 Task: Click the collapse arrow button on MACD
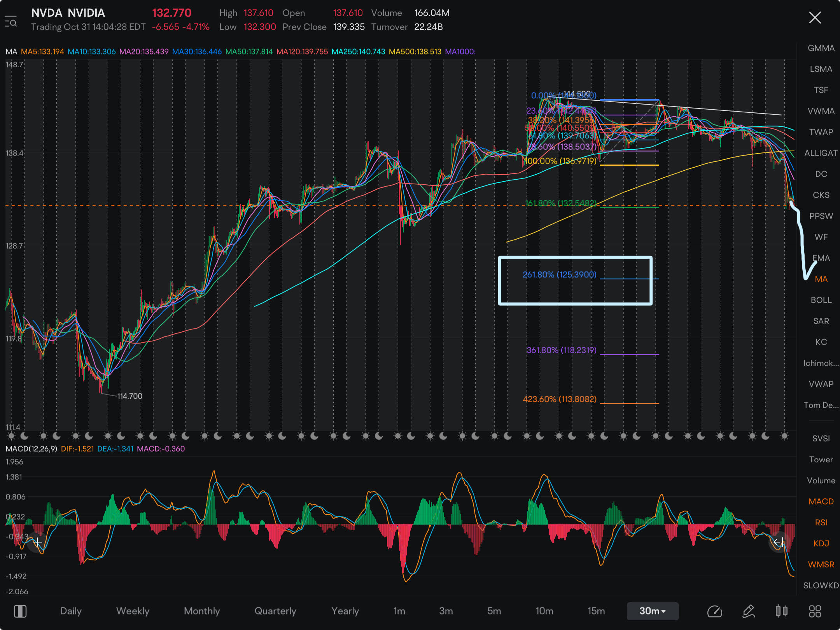778,542
